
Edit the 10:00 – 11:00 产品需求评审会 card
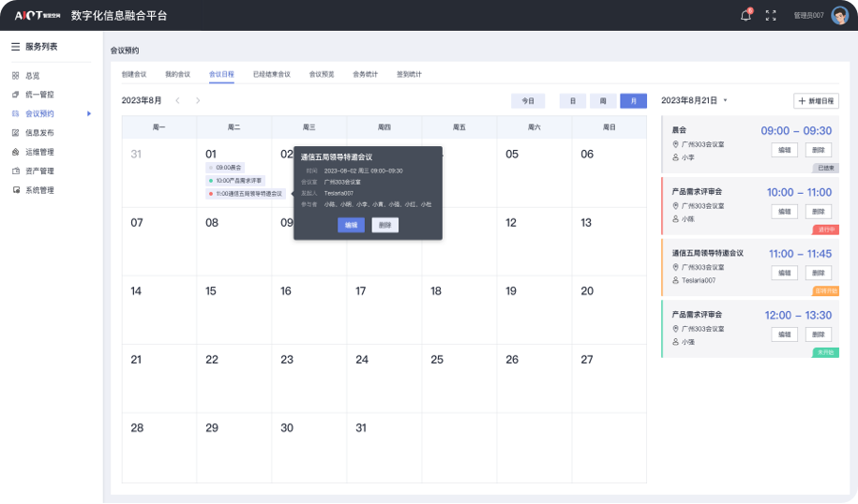pyautogui.click(x=785, y=212)
